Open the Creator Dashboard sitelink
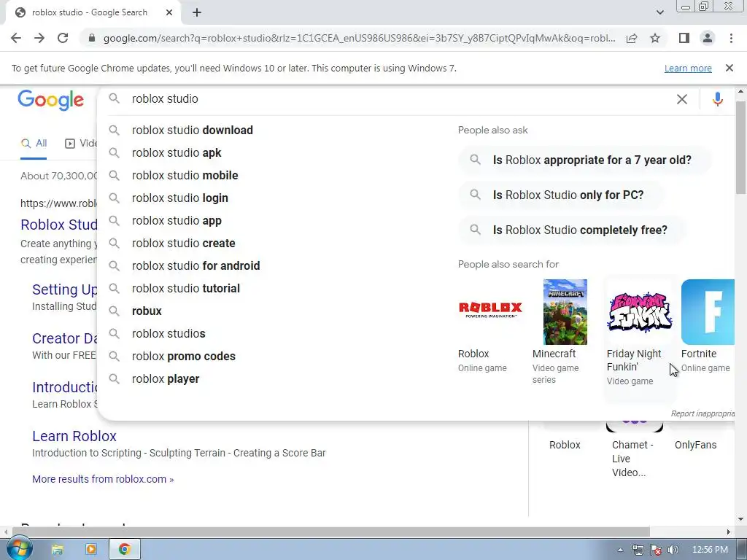This screenshot has height=560, width=747. click(65, 338)
